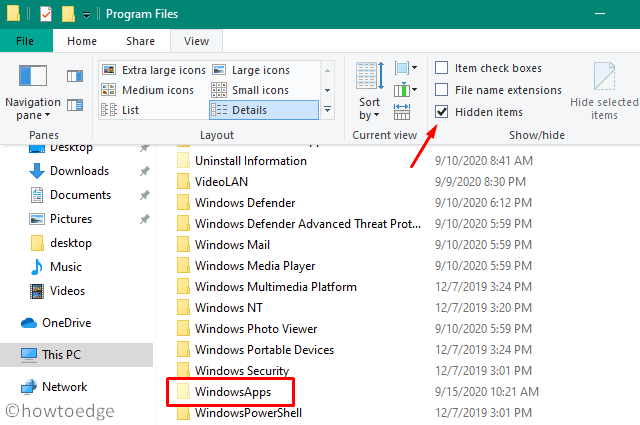Open the Group by dropdown
Viewport: 640px width, 425px height.
(405, 68)
